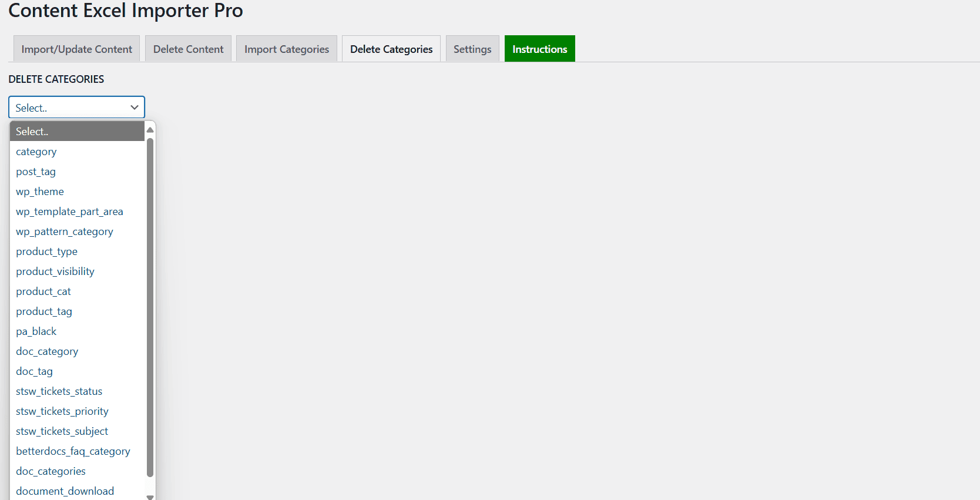Choose product_tag from the dropdown
The height and width of the screenshot is (500, 980).
click(77, 311)
